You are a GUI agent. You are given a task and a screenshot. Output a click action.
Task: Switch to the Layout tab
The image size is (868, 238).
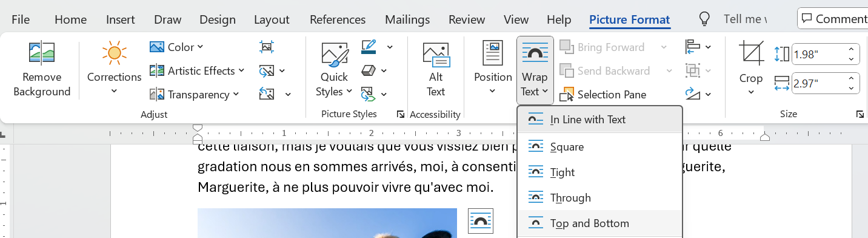(x=272, y=19)
